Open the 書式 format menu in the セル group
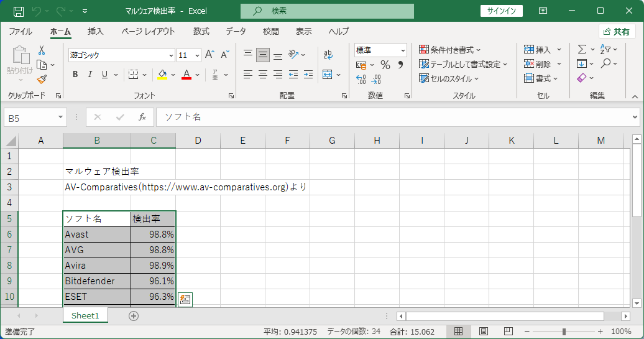 tap(541, 78)
